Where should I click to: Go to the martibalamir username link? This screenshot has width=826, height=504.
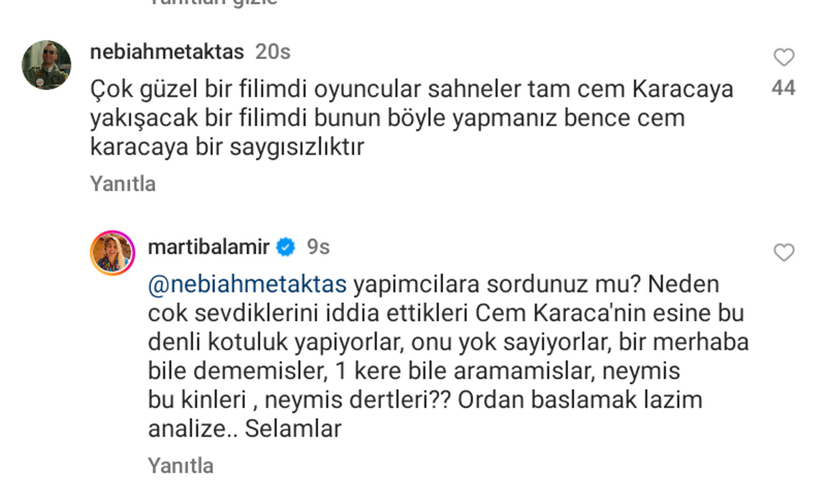pyautogui.click(x=208, y=247)
